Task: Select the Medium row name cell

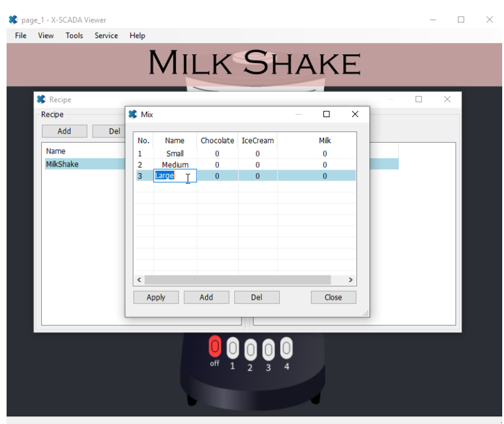Action: click(175, 165)
